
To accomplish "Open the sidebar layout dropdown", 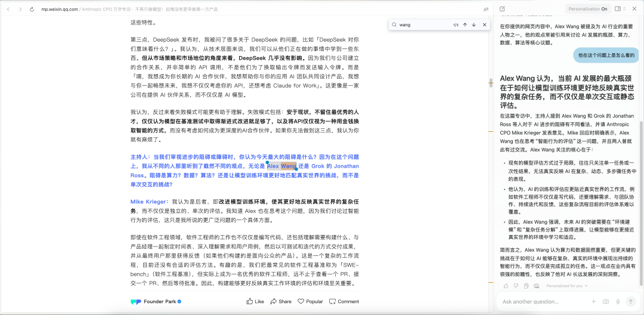I will pyautogui.click(x=620, y=9).
